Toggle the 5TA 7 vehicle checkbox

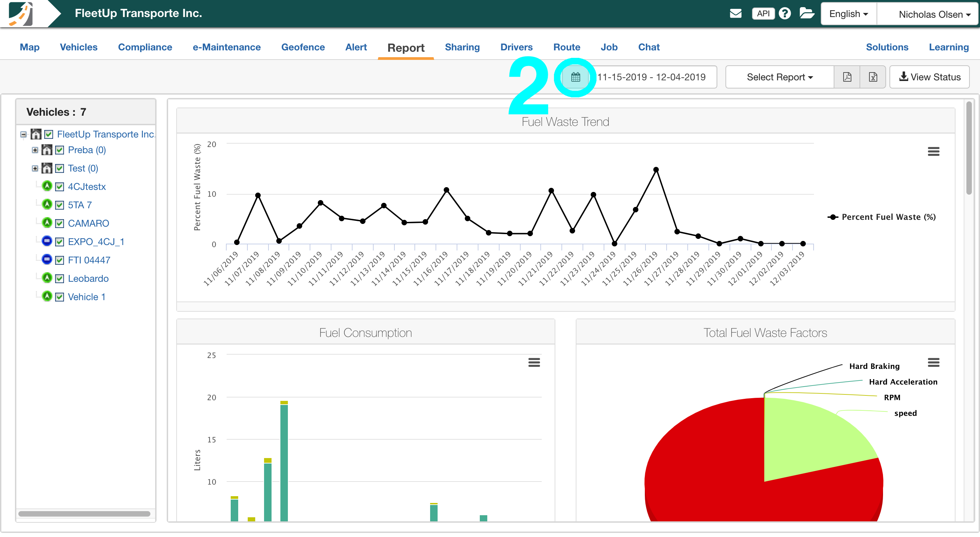pos(60,205)
